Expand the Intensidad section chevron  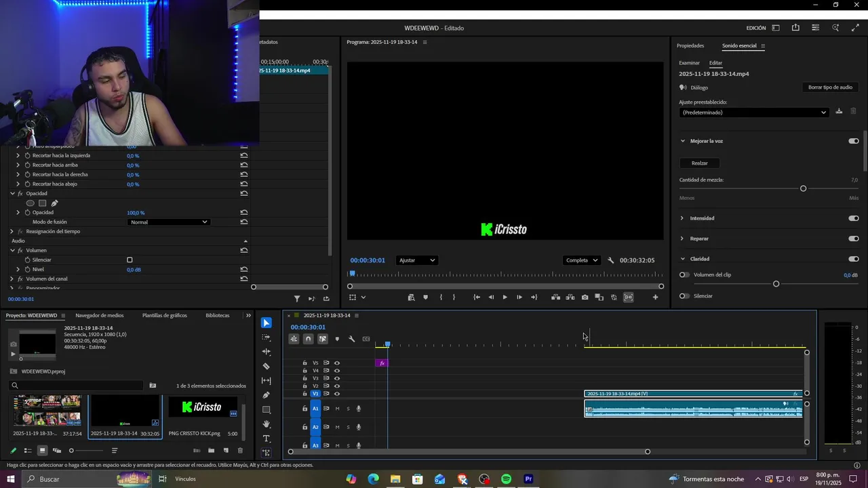tap(682, 218)
